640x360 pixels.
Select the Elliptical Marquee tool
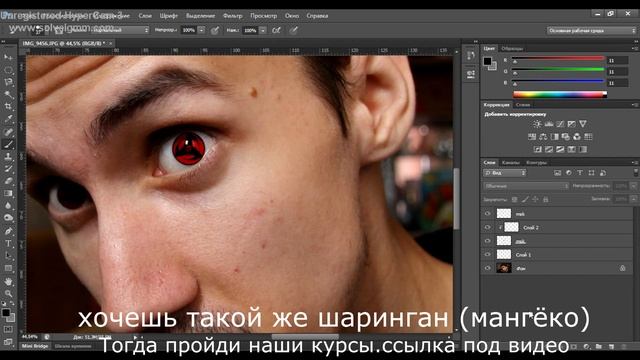pos(8,70)
